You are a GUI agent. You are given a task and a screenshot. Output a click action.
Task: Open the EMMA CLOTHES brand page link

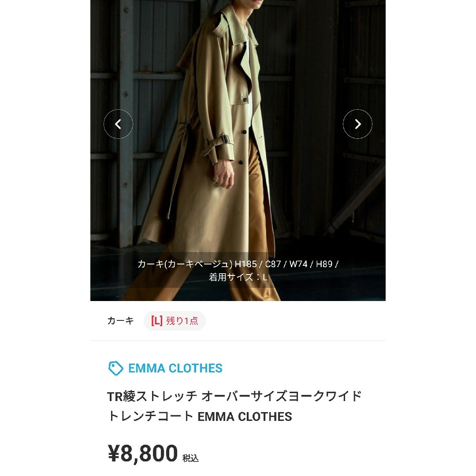[175, 368]
